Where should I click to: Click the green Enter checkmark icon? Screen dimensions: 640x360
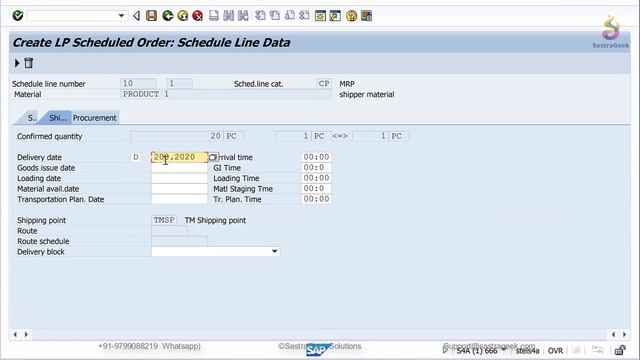(18, 16)
